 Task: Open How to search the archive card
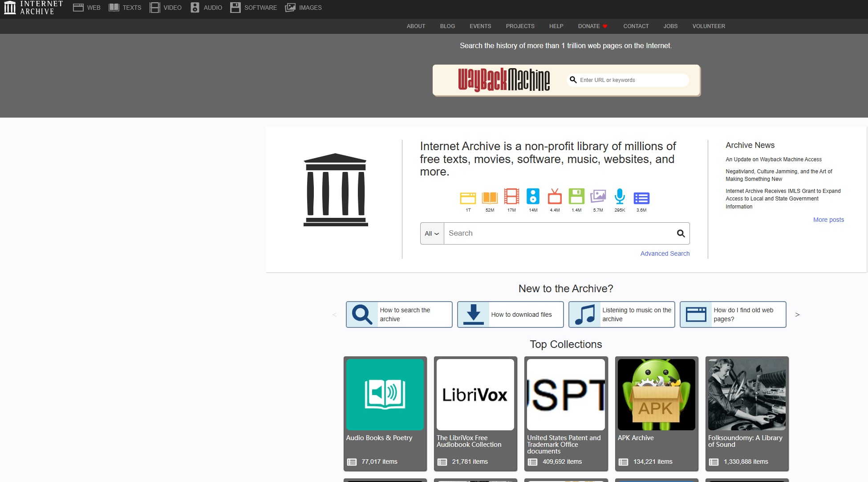[399, 315]
